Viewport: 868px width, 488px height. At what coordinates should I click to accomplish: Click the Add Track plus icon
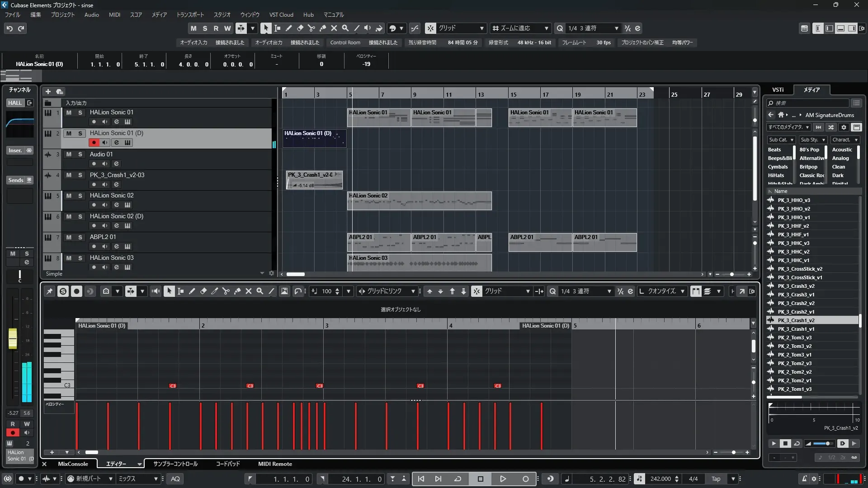[x=48, y=91]
